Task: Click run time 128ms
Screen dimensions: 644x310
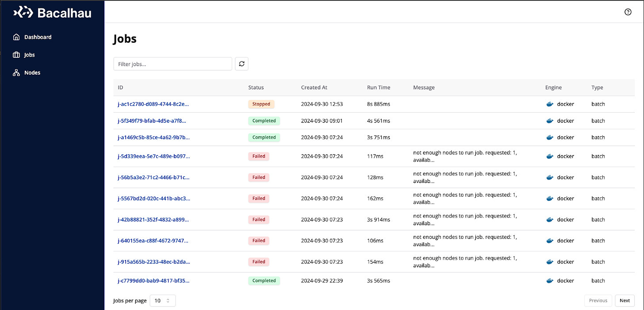Action: point(376,178)
